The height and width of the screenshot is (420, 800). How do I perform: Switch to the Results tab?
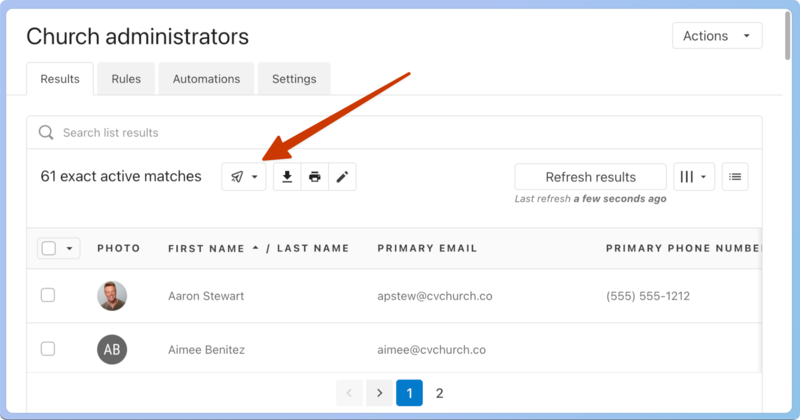pyautogui.click(x=60, y=79)
